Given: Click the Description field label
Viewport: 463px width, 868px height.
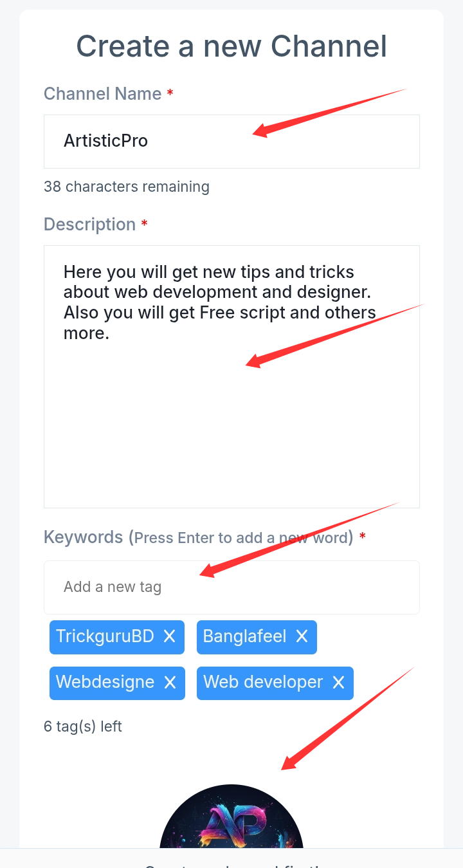Looking at the screenshot, I should click(x=89, y=225).
